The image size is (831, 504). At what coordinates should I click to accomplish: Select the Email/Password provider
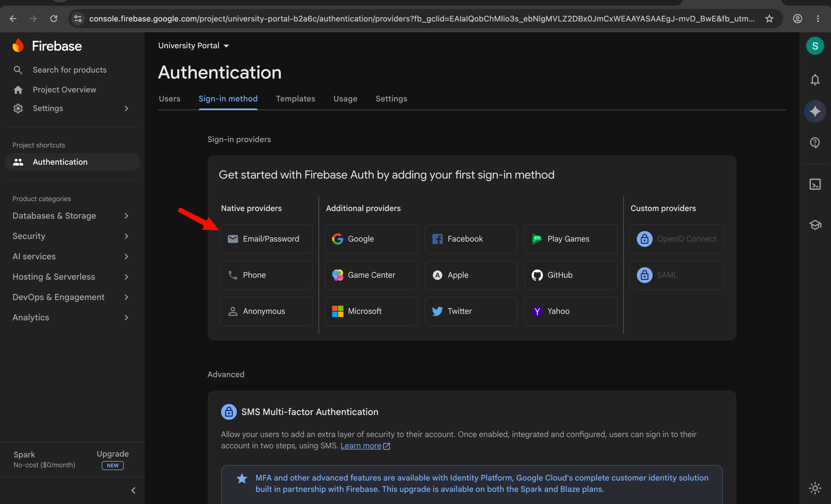click(x=266, y=239)
